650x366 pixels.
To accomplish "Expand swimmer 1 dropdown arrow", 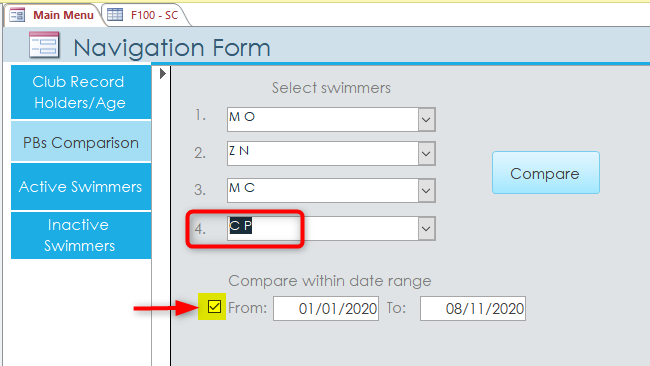I will (x=426, y=119).
